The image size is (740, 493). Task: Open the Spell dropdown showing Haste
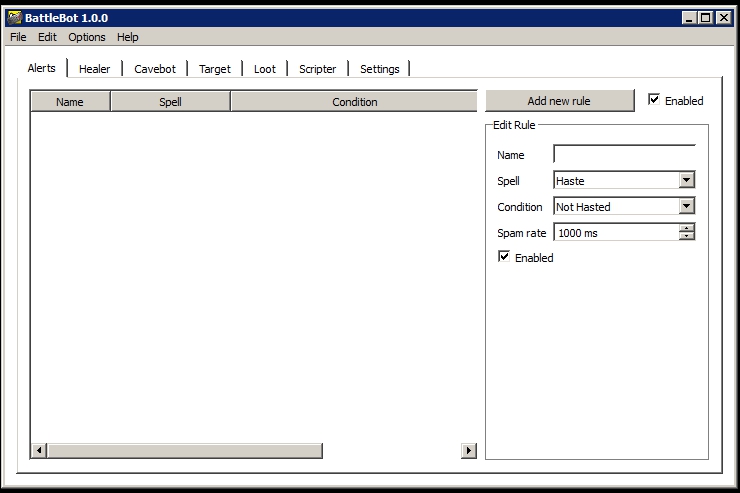pyautogui.click(x=686, y=181)
